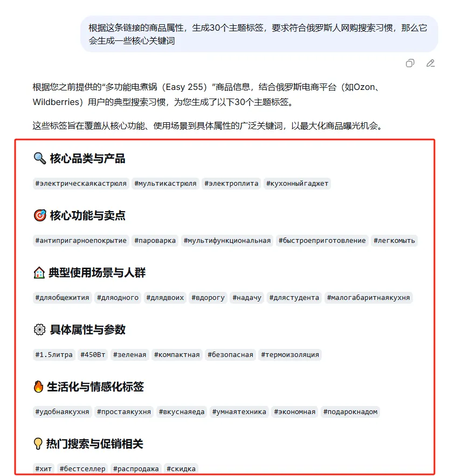The image size is (463, 476).
Task: Click the magnifying glass emoji heading icon
Action: pos(39,158)
